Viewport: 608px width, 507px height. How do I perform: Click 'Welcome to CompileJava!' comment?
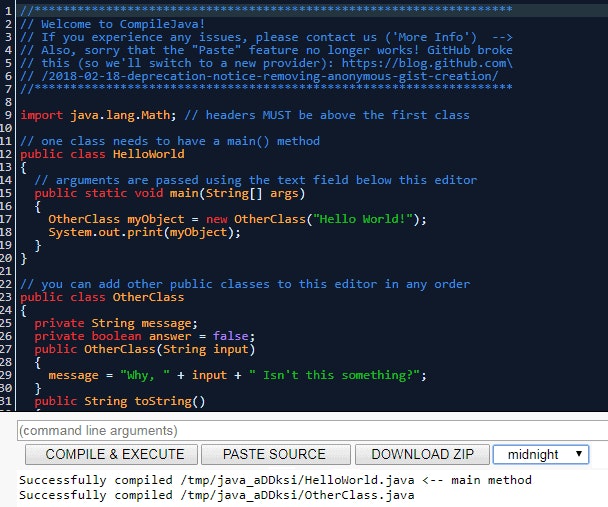[123, 24]
